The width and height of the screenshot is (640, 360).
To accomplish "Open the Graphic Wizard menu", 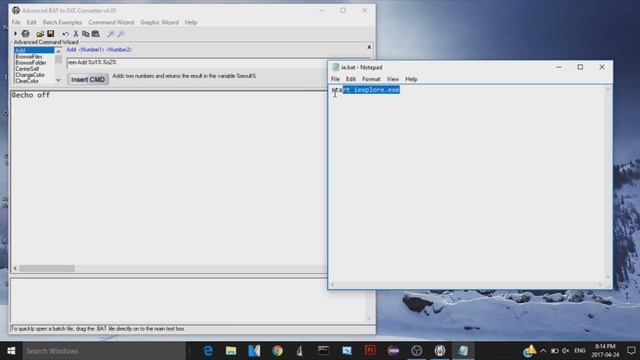I will [x=159, y=22].
